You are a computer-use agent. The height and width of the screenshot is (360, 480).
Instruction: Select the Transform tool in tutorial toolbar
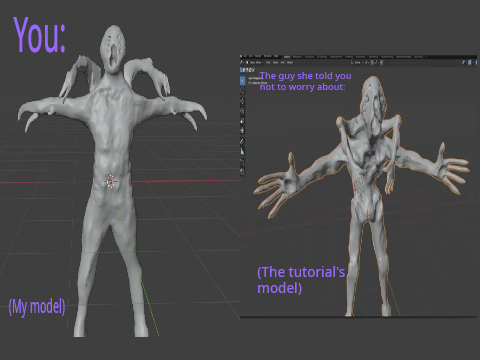tap(242, 130)
